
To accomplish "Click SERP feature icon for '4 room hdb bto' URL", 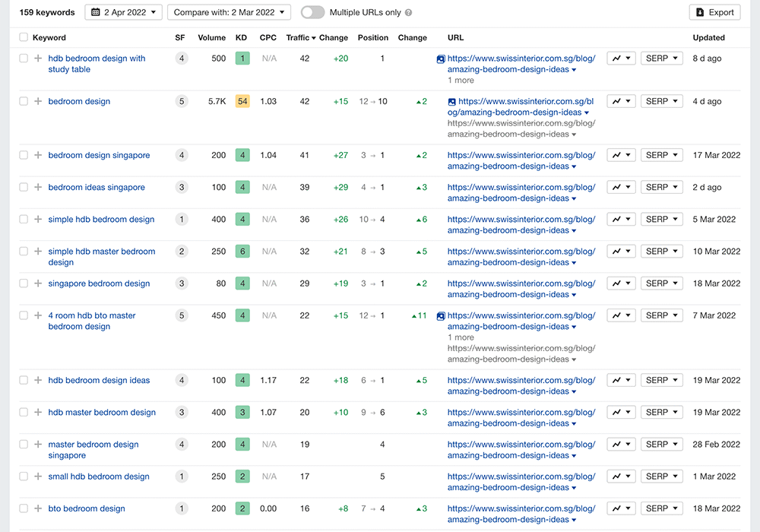I will 441,316.
